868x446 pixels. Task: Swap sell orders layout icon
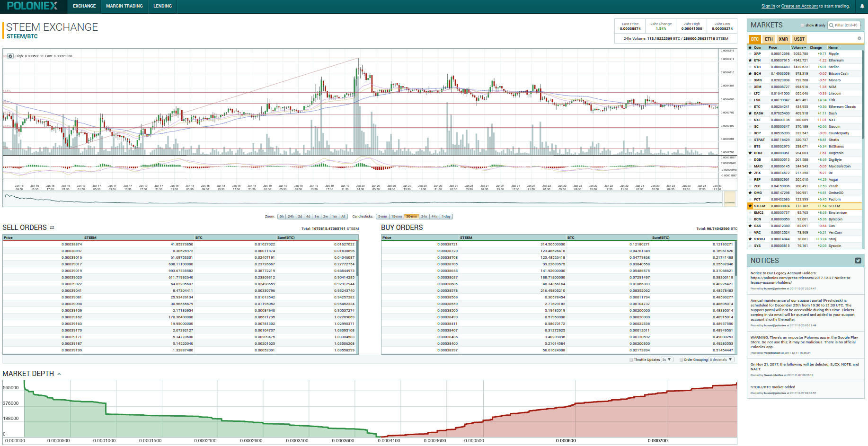tap(52, 228)
